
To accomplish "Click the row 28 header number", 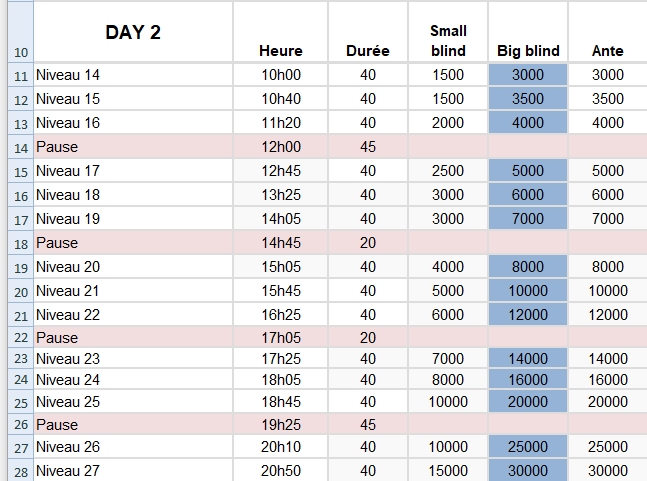I will 22,471.
